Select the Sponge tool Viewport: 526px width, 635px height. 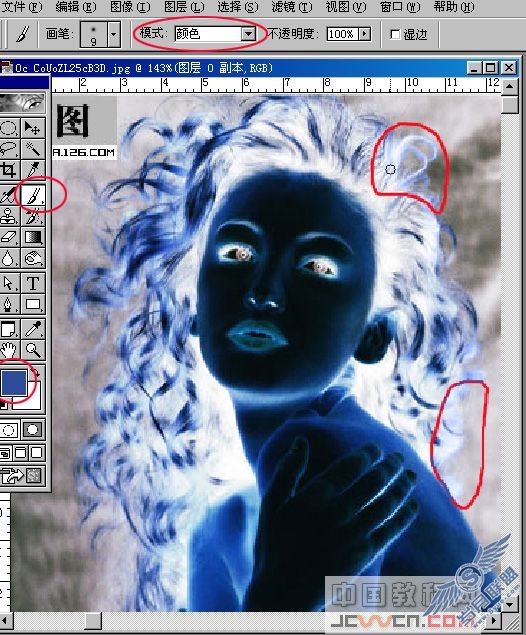(x=32, y=258)
